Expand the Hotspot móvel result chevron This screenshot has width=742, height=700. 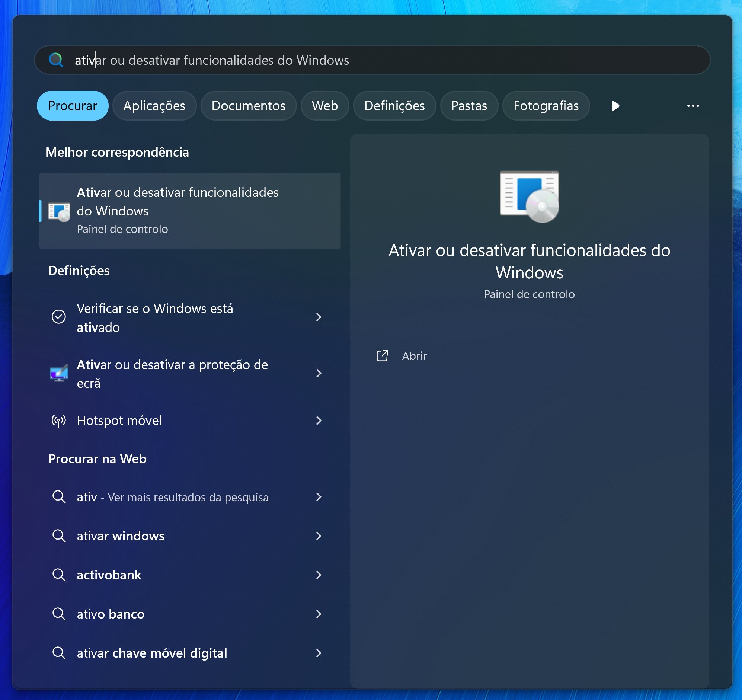[x=319, y=421]
